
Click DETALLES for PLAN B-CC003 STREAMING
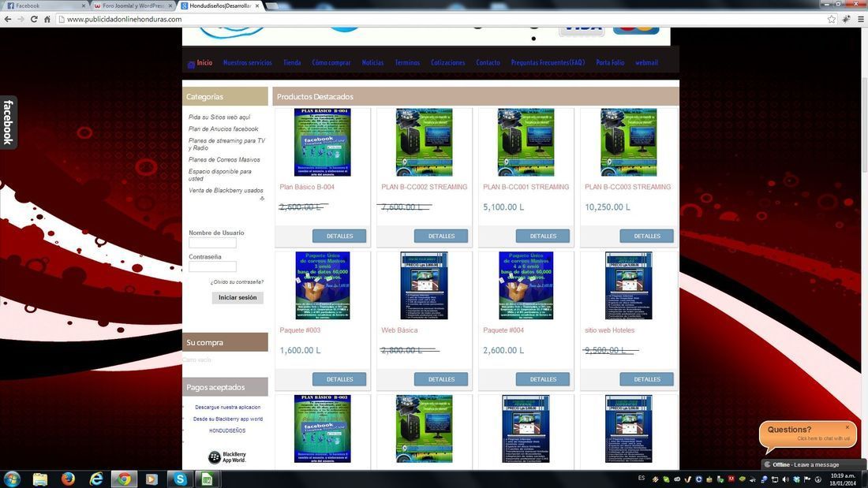pos(646,237)
